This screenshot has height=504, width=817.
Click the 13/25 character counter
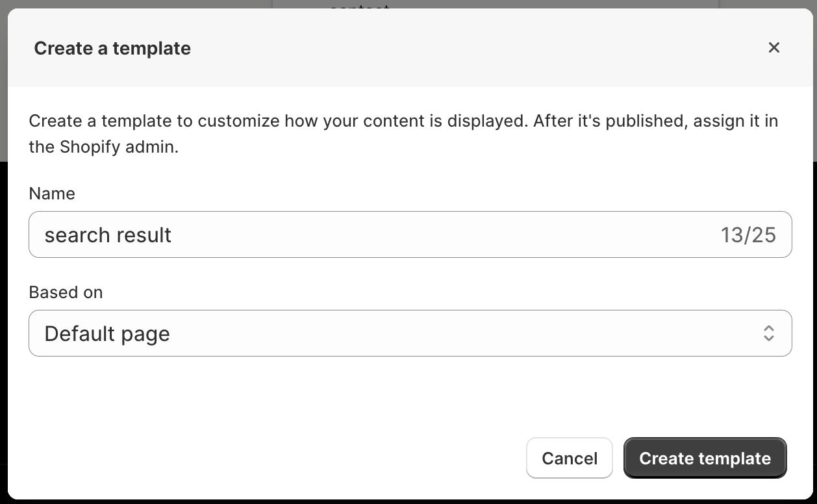[748, 235]
